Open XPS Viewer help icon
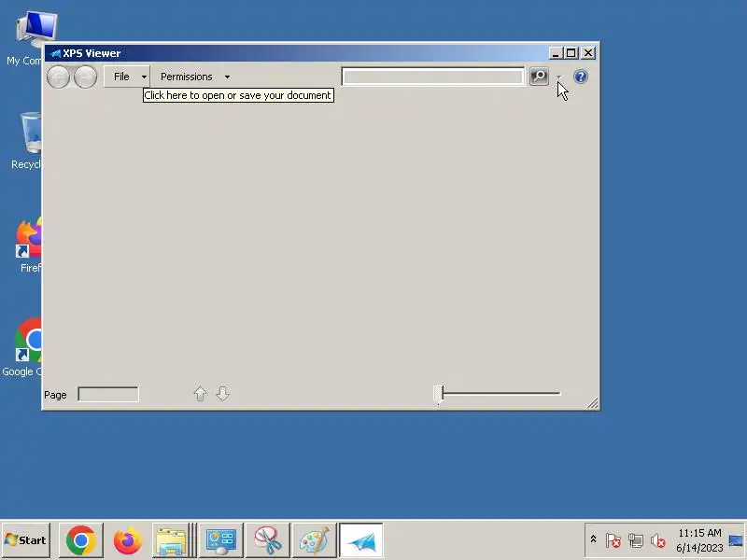The height and width of the screenshot is (560, 747). (x=580, y=77)
